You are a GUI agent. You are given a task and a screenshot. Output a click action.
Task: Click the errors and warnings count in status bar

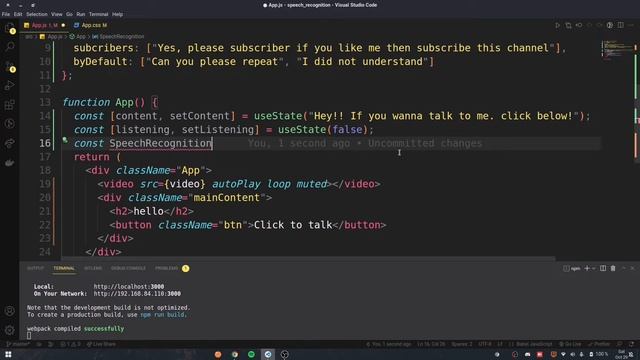pyautogui.click(x=70, y=344)
